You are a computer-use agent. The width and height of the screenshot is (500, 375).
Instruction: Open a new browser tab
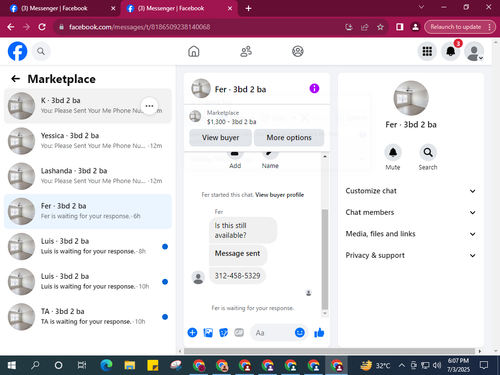coord(248,8)
